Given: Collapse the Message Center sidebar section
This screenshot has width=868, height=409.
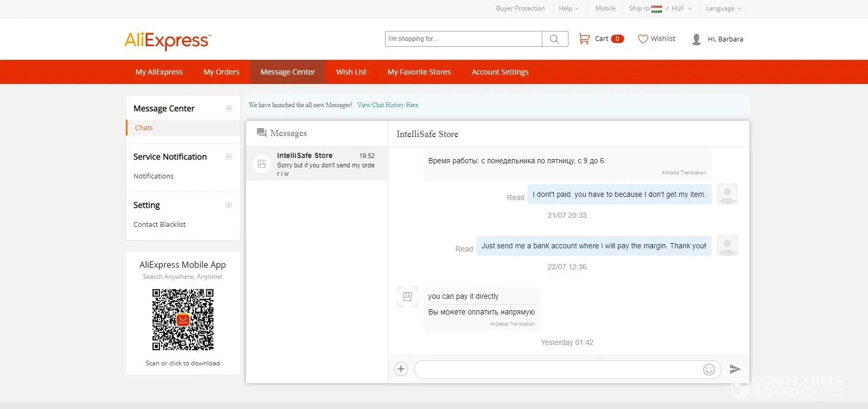Looking at the screenshot, I should [x=229, y=108].
